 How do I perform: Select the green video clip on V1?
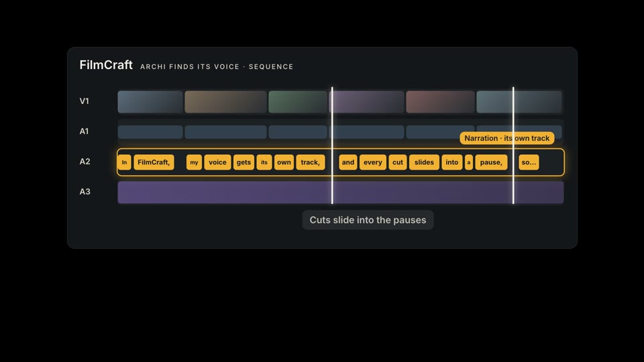[298, 102]
